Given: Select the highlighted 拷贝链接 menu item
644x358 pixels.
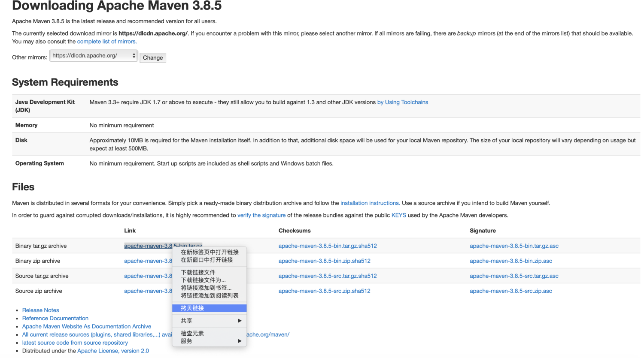Looking at the screenshot, I should click(x=210, y=308).
